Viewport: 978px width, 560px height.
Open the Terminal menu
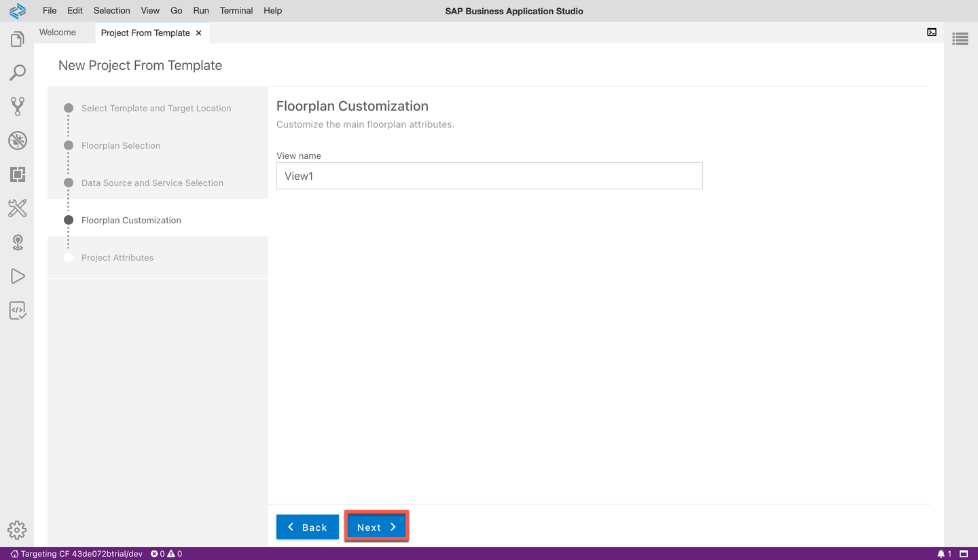(236, 11)
